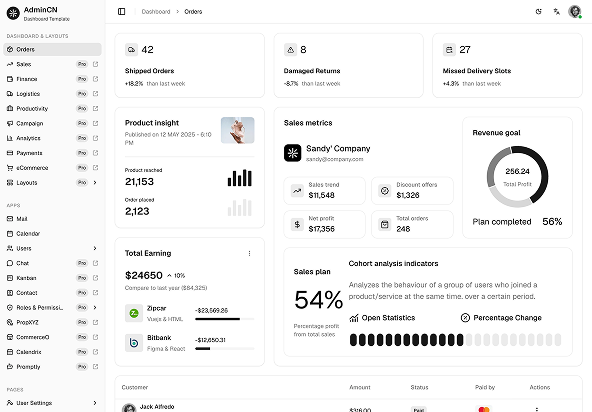592x412 pixels.
Task: Click the $24650 earning value
Action: [144, 275]
